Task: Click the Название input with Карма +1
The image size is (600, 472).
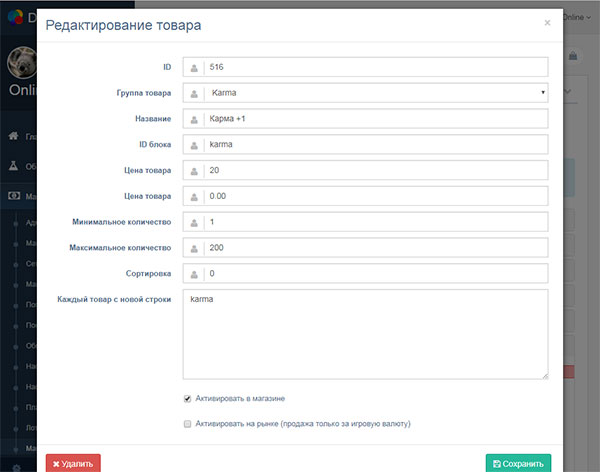Action: click(375, 119)
